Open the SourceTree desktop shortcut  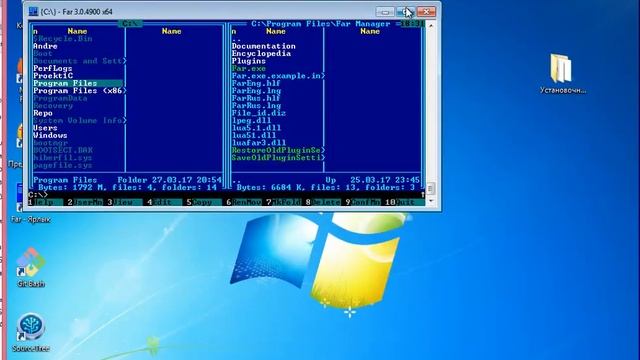31,332
